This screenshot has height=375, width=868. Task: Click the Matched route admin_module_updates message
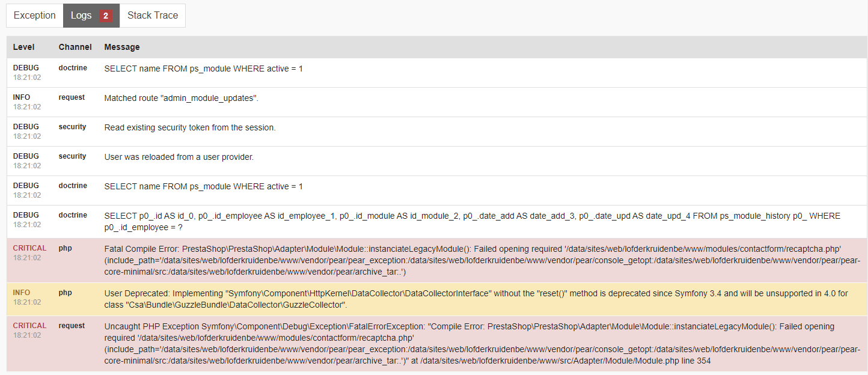182,98
